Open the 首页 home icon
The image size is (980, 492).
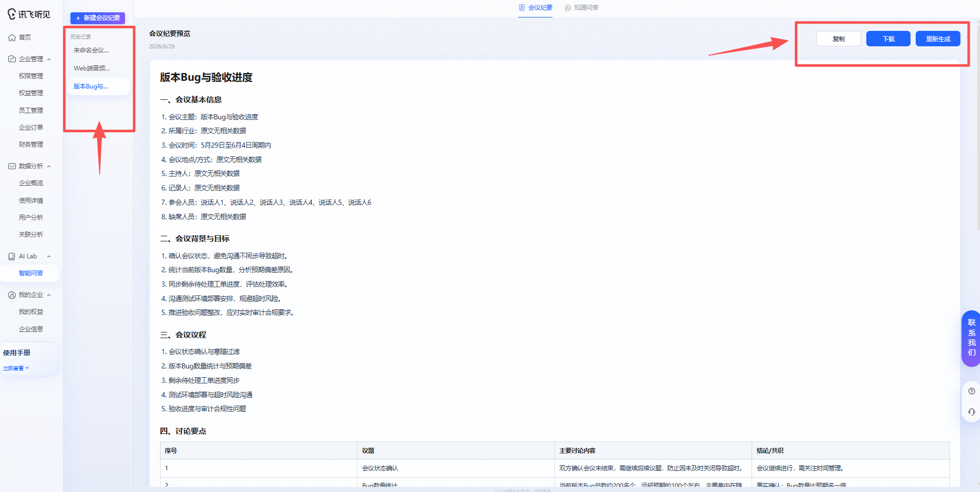coord(12,38)
